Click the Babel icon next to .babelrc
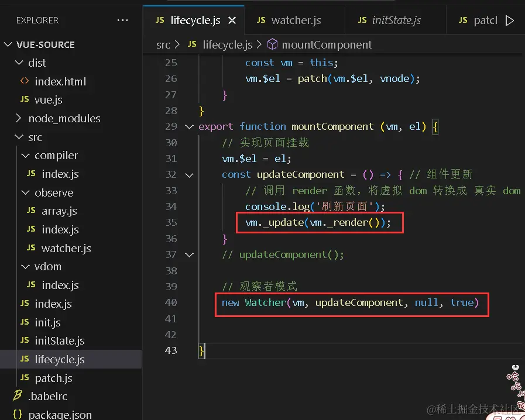Viewport: 525px width, 420px height. click(18, 395)
